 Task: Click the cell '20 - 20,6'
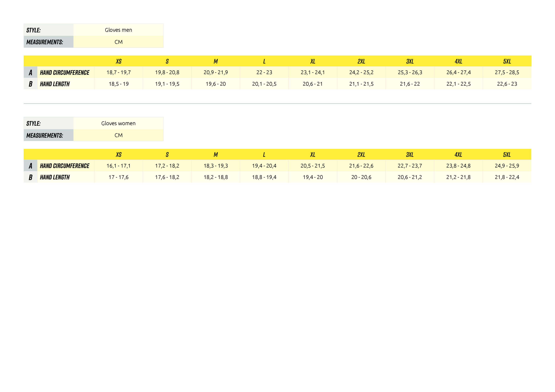361,177
